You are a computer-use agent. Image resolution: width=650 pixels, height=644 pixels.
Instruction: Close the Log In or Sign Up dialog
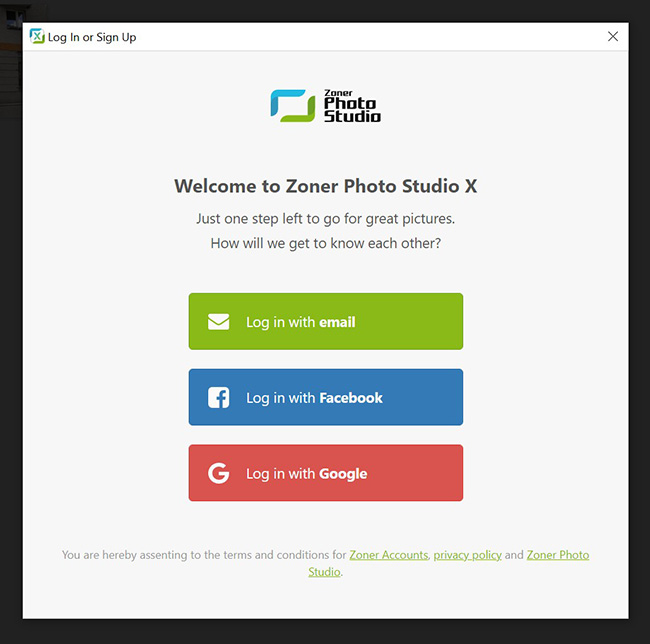point(613,36)
